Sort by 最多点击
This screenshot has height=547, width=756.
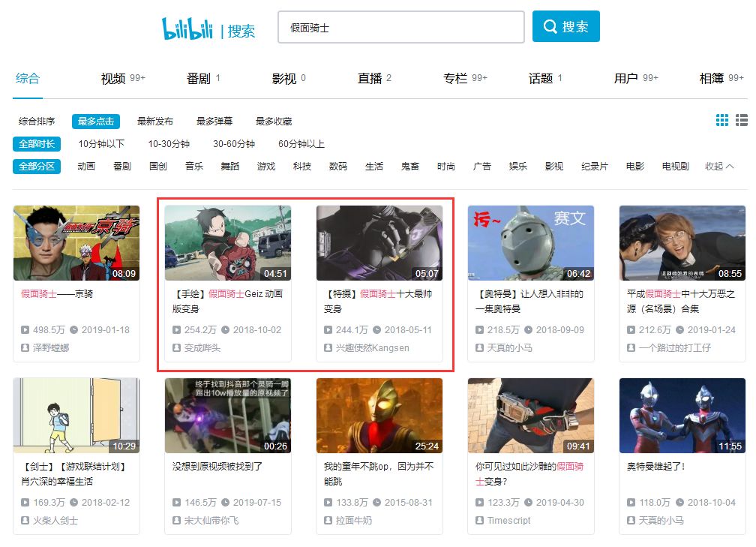pyautogui.click(x=96, y=121)
